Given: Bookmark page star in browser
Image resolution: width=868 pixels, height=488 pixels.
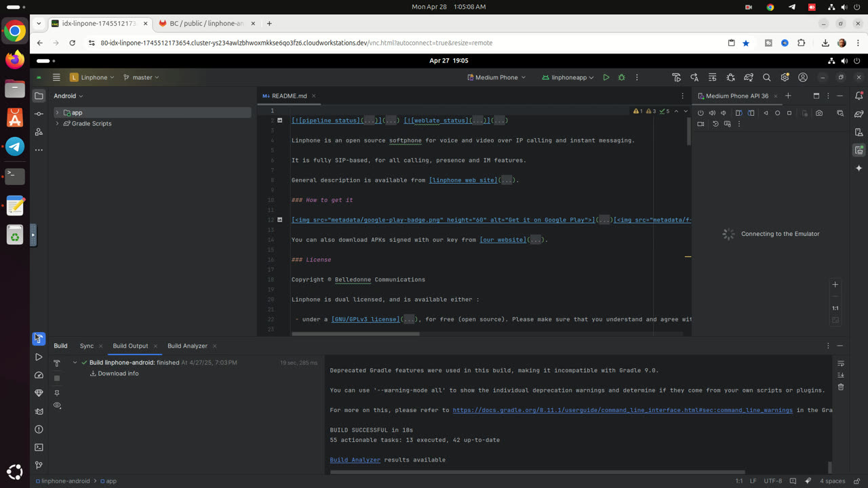Looking at the screenshot, I should tap(746, 43).
